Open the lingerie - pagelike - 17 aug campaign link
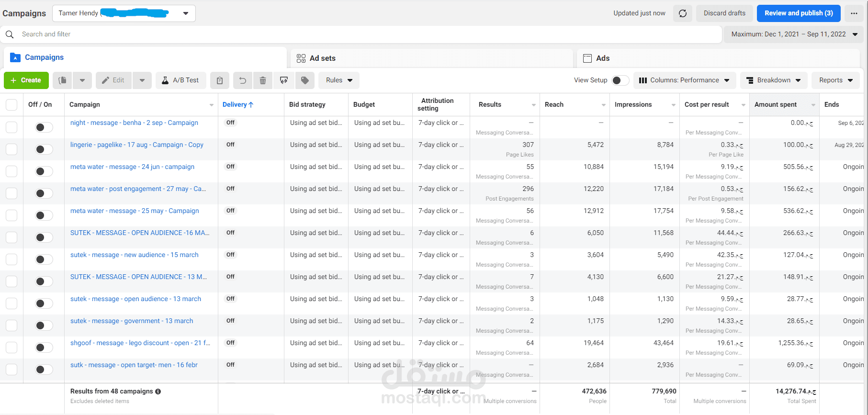This screenshot has height=415, width=868. tap(137, 145)
